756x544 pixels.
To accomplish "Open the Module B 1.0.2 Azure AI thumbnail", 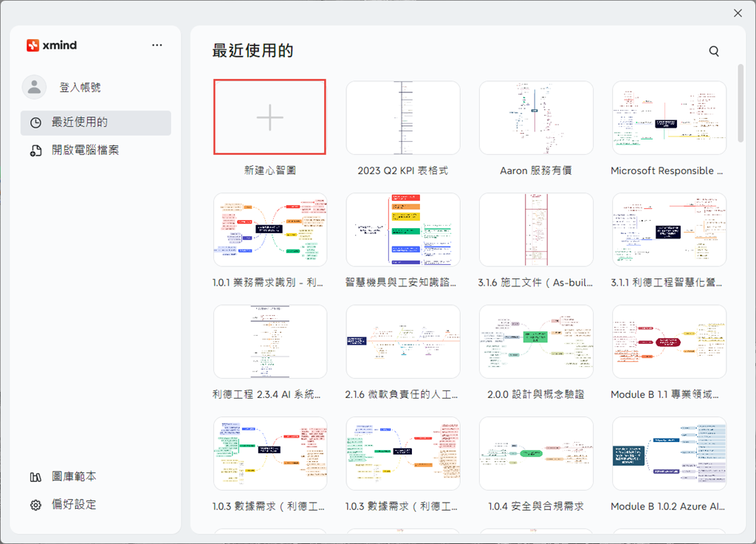I will tap(669, 453).
